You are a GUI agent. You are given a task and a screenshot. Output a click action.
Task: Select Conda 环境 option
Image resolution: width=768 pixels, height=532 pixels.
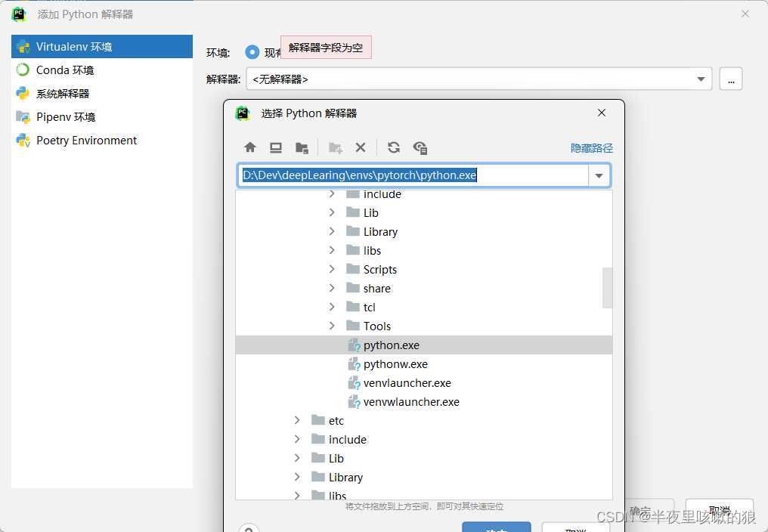102,70
